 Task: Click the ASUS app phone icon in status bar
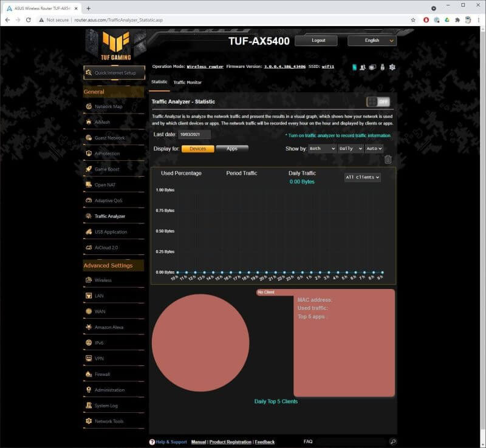tap(354, 67)
